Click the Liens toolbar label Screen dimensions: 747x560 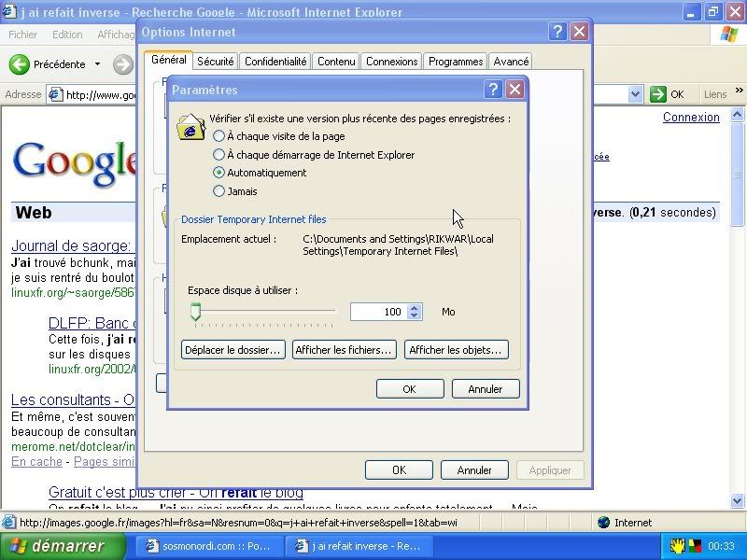715,94
